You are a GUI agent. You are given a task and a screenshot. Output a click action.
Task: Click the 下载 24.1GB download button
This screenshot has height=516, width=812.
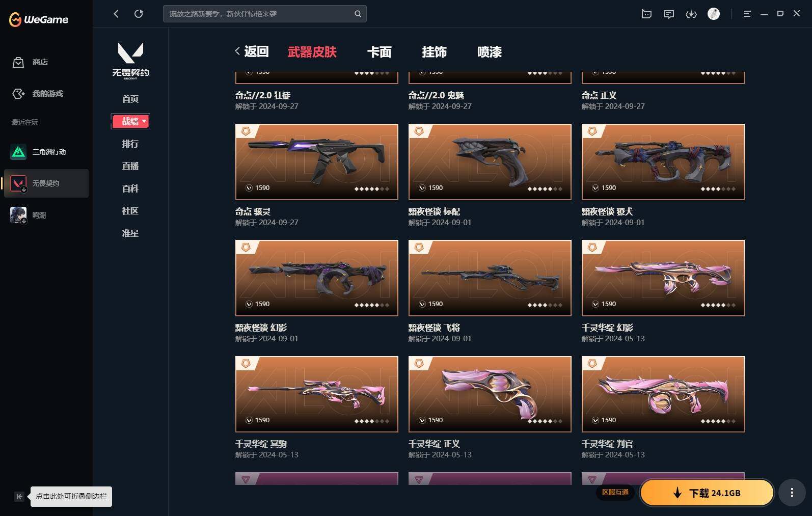707,493
